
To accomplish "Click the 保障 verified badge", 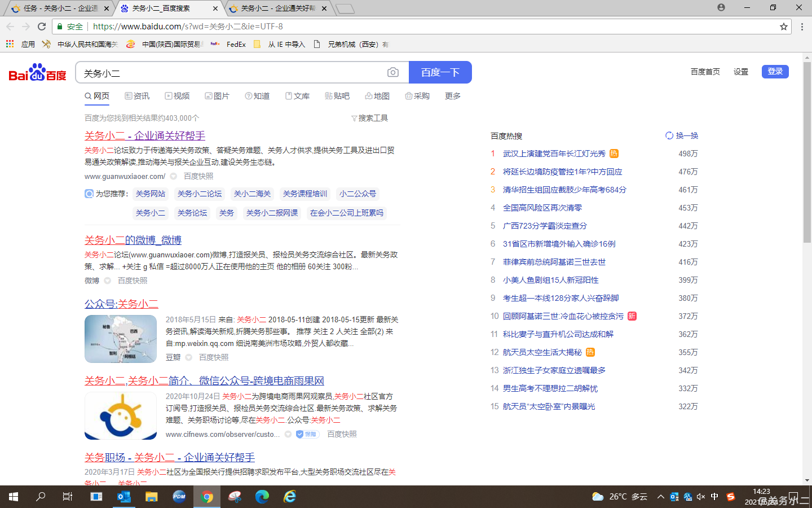I will (308, 434).
